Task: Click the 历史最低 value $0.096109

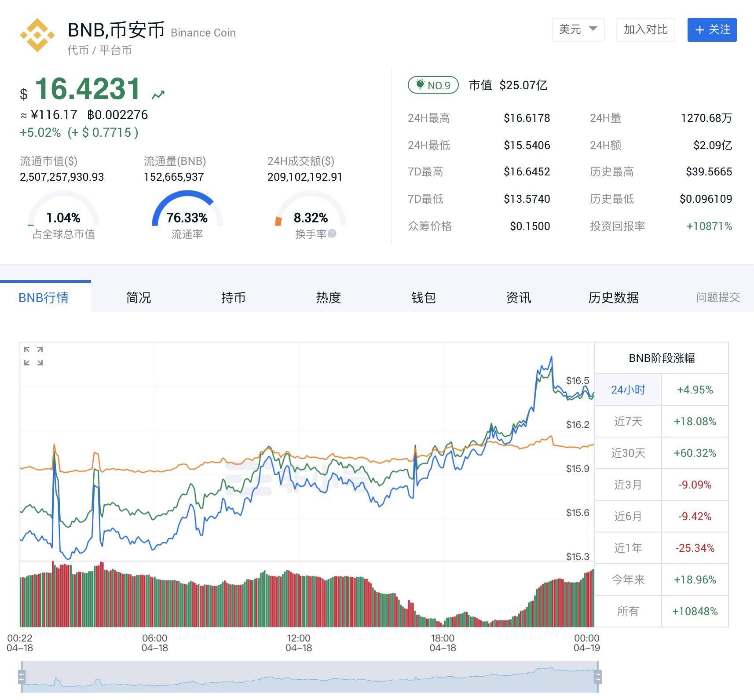Action: 706,199
